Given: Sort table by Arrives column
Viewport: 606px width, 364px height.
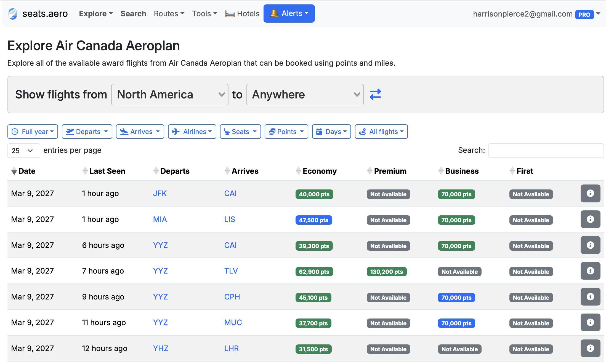Looking at the screenshot, I should click(241, 171).
